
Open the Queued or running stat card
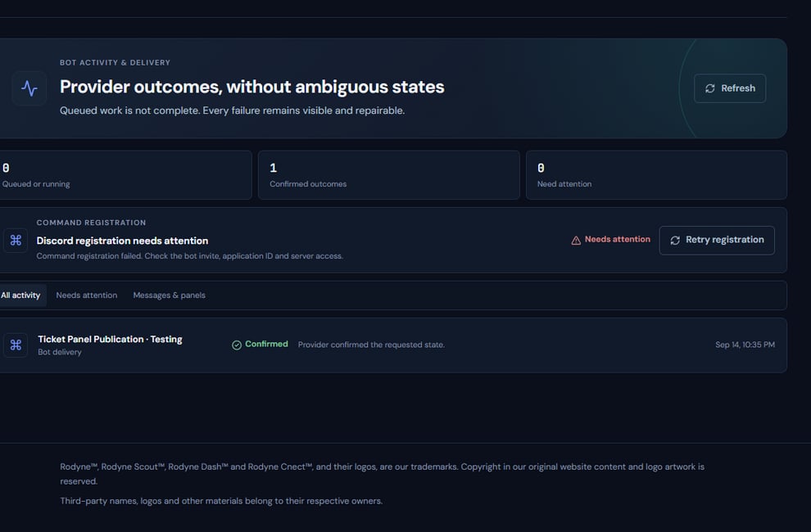click(x=125, y=175)
